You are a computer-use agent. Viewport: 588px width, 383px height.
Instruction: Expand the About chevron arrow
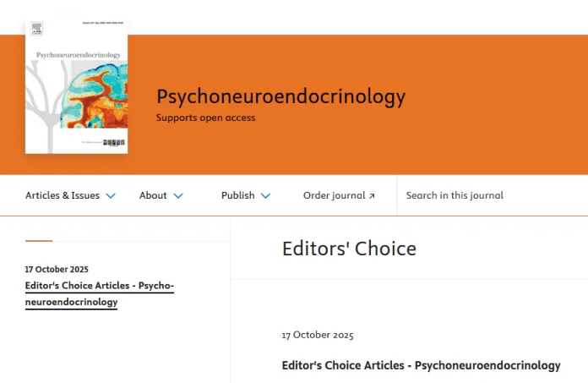[178, 196]
